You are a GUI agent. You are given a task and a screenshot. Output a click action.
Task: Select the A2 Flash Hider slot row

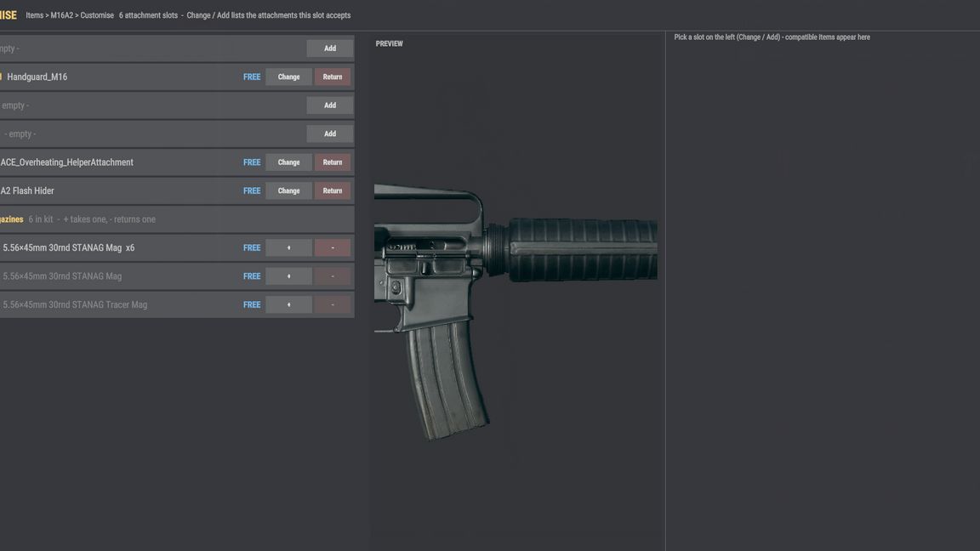click(177, 190)
